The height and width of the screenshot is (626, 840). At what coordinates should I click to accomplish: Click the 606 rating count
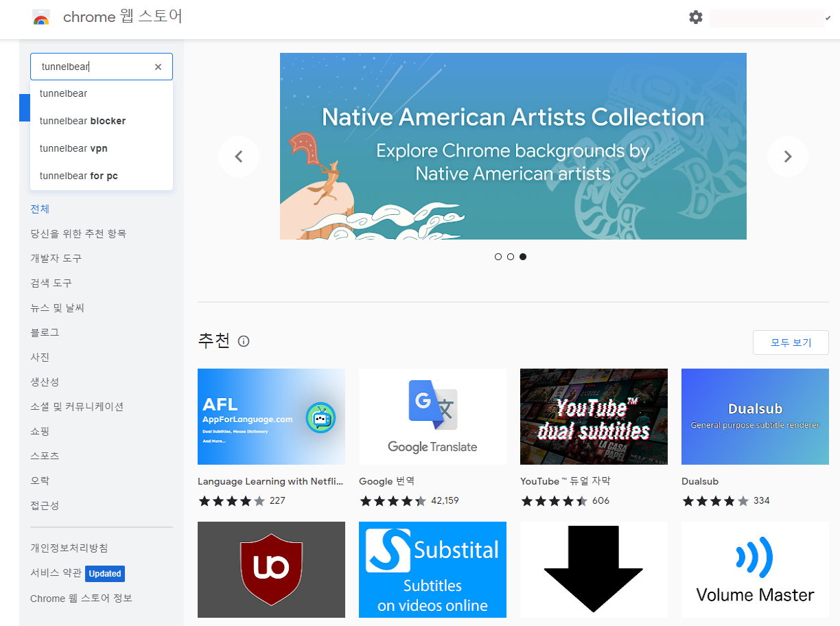pos(600,500)
